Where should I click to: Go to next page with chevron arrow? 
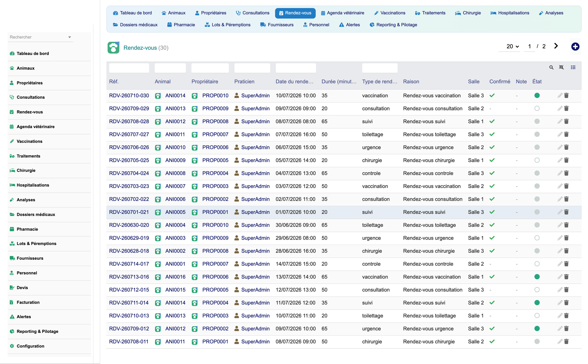tap(556, 46)
